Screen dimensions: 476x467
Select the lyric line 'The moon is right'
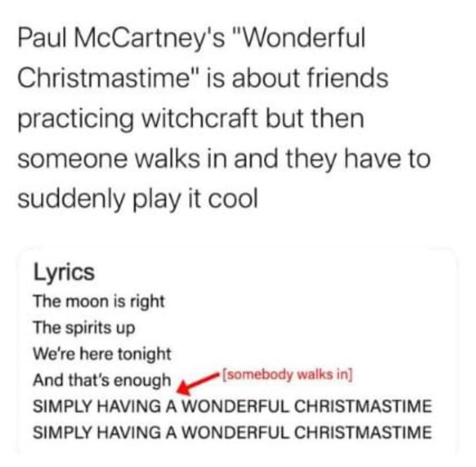pyautogui.click(x=99, y=301)
